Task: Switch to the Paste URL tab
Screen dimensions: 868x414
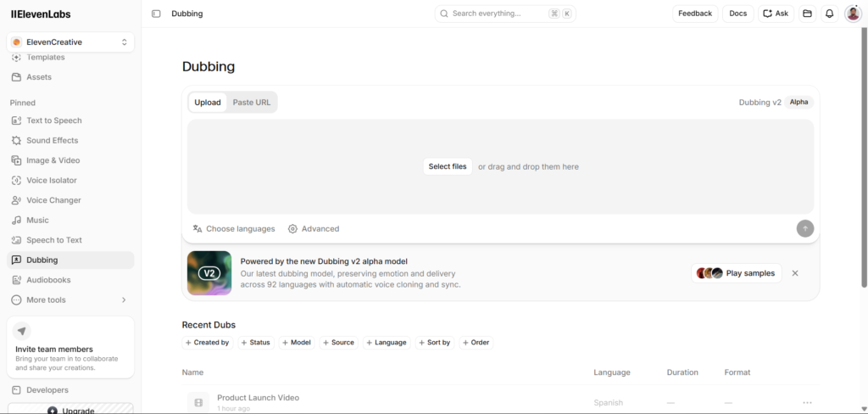Action: pyautogui.click(x=252, y=103)
